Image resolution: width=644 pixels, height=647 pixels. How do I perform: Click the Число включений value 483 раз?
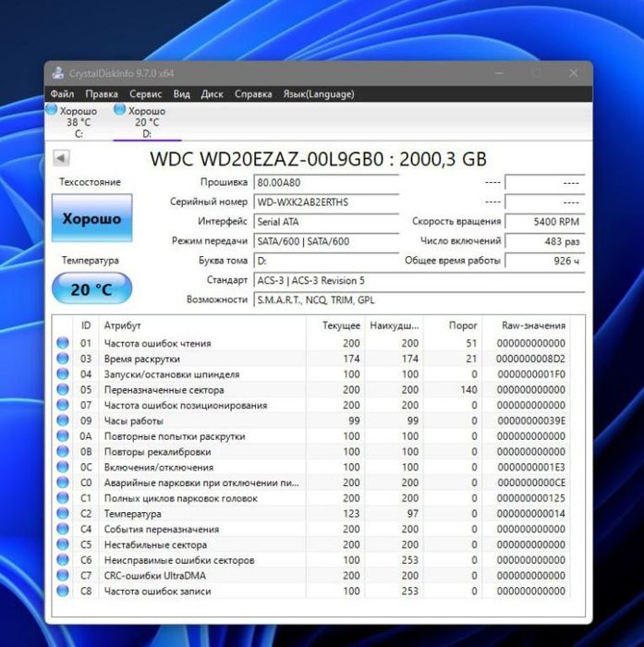click(x=545, y=241)
